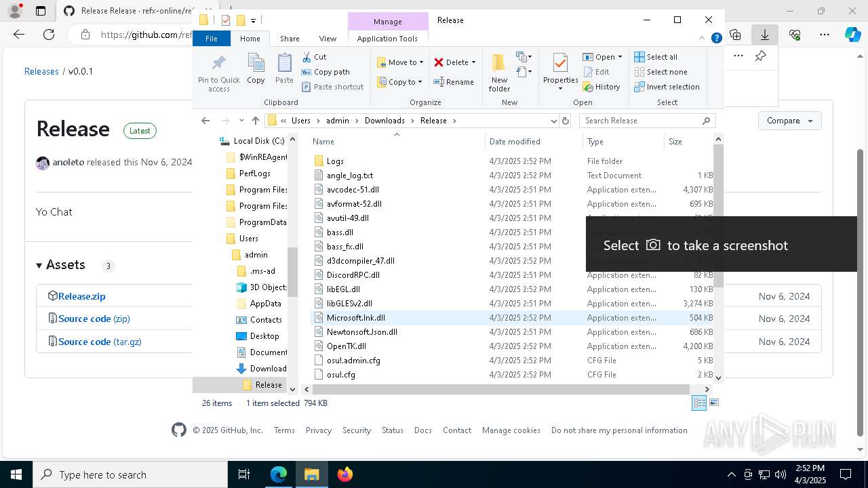The height and width of the screenshot is (488, 868).
Task: Select Desktop in the navigation tree
Action: pyautogui.click(x=264, y=336)
